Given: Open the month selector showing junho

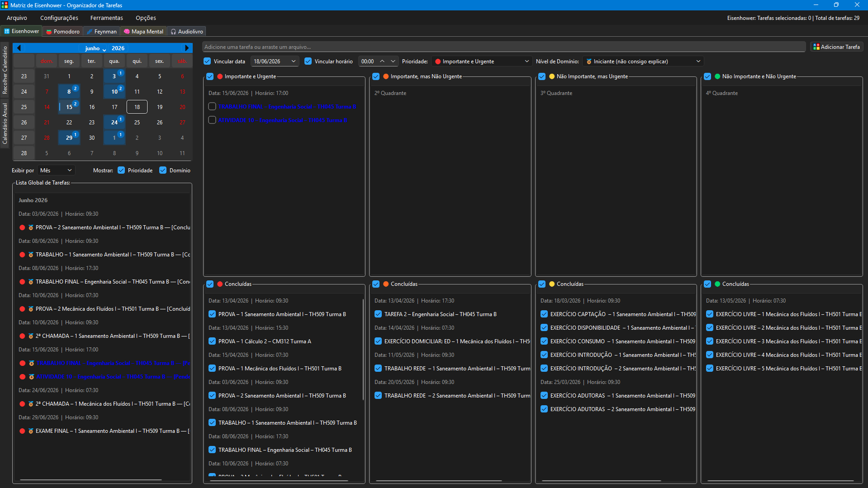Looking at the screenshot, I should 95,48.
